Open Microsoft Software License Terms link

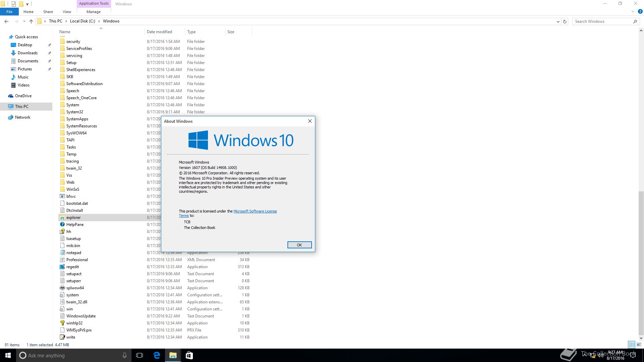(x=255, y=211)
